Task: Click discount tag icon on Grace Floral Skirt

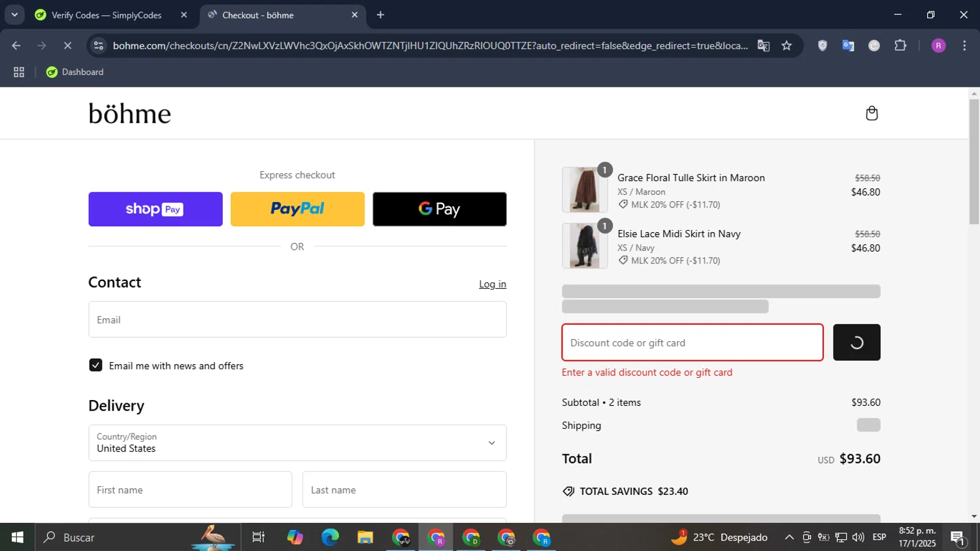Action: (x=623, y=205)
